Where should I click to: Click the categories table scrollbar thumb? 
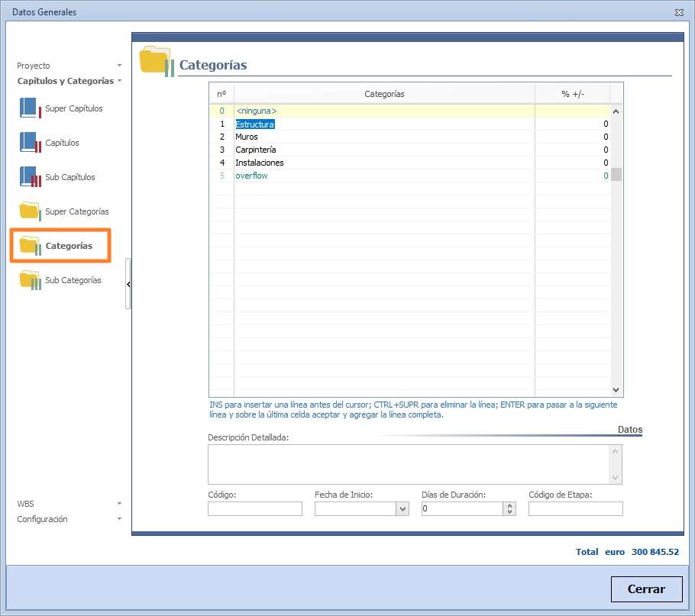point(616,175)
